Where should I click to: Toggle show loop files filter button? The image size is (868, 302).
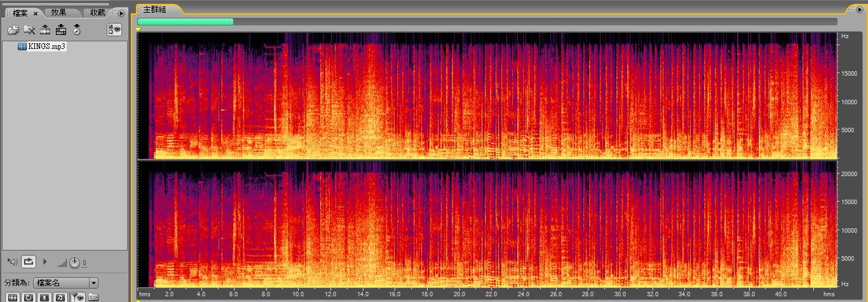[x=29, y=297]
